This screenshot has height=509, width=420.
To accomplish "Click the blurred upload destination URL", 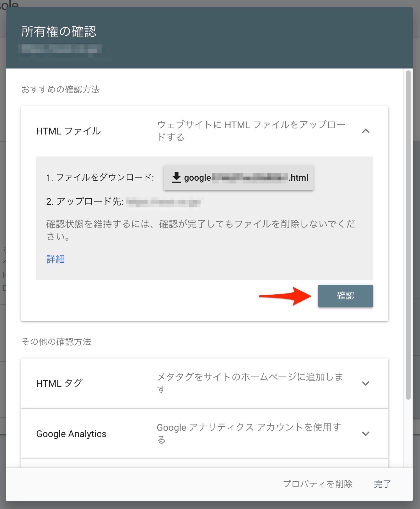I will tap(164, 202).
